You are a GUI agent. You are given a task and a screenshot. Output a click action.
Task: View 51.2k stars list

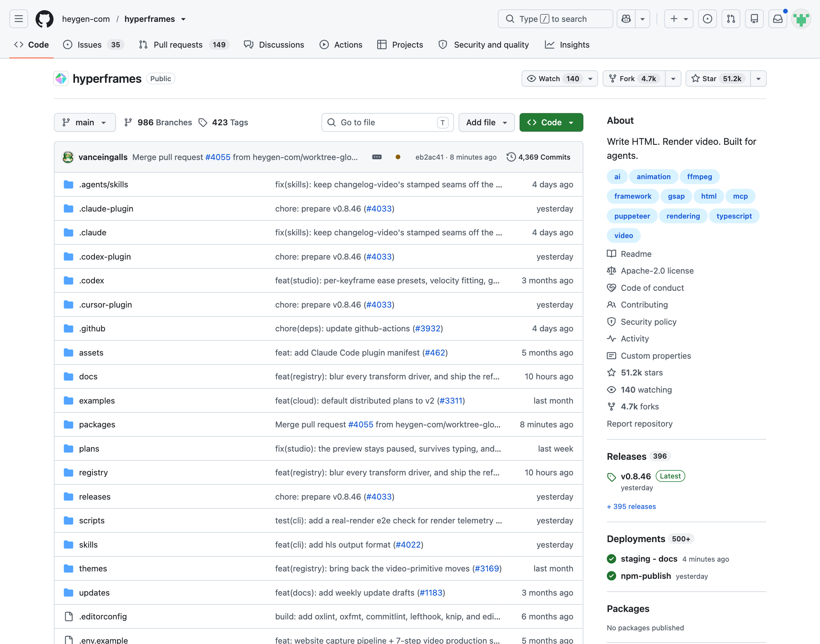pyautogui.click(x=635, y=373)
